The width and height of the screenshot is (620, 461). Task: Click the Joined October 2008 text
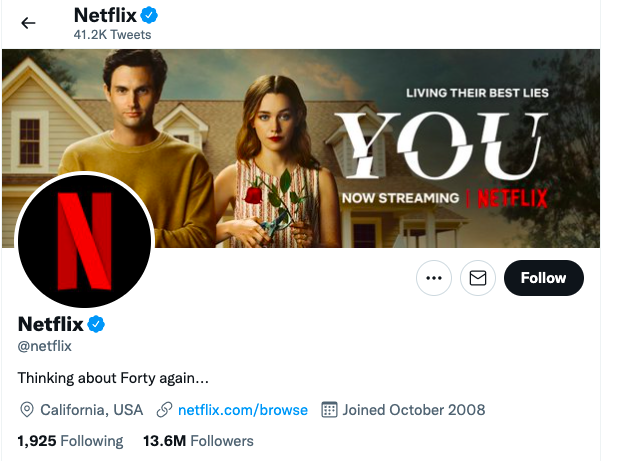click(413, 410)
